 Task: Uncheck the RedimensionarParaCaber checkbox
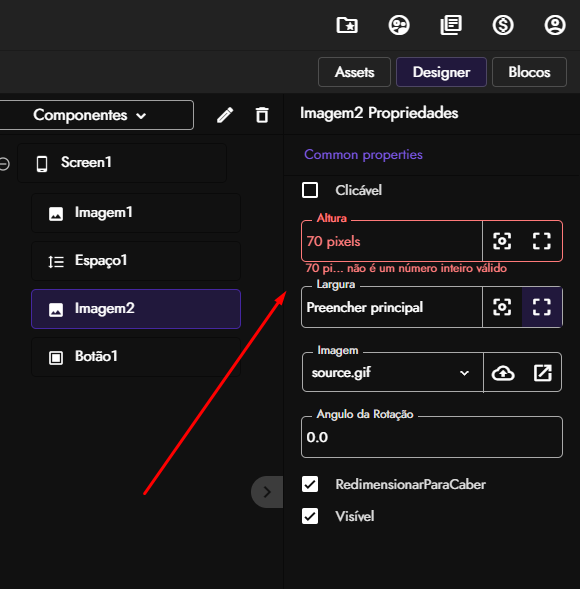310,484
